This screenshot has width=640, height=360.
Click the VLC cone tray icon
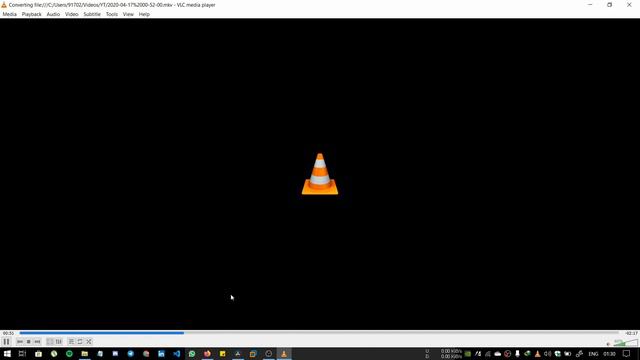[x=537, y=354]
